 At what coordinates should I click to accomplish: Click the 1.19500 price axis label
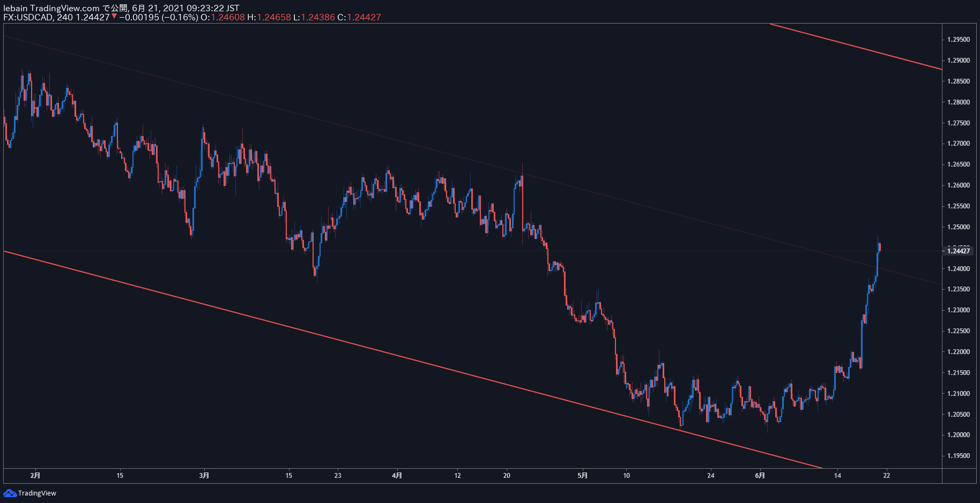pyautogui.click(x=959, y=456)
